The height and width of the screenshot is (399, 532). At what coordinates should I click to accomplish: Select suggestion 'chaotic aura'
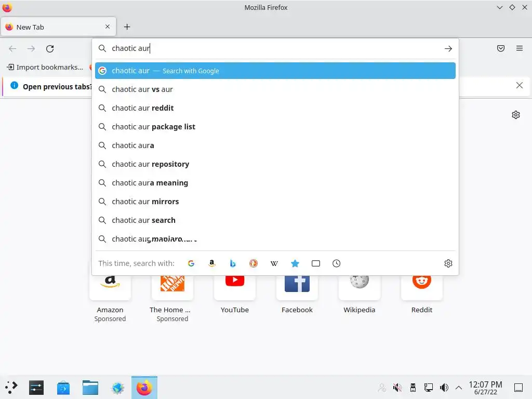[x=275, y=145]
